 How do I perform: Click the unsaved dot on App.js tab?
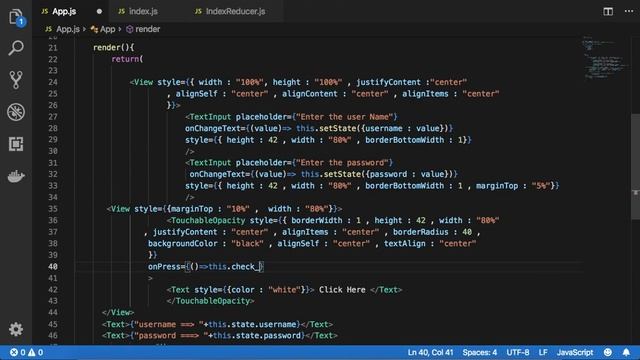[x=99, y=11]
